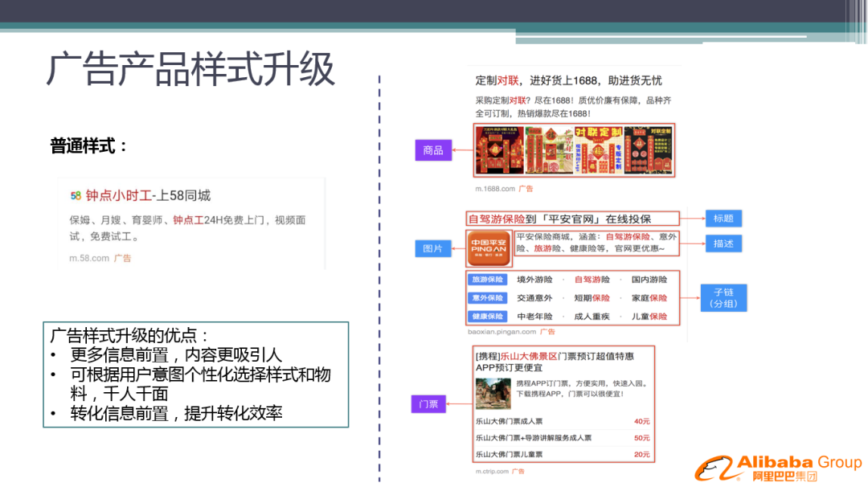Click the m.58.com ad URL
Image resolution: width=868 pixels, height=491 pixels.
(x=89, y=258)
